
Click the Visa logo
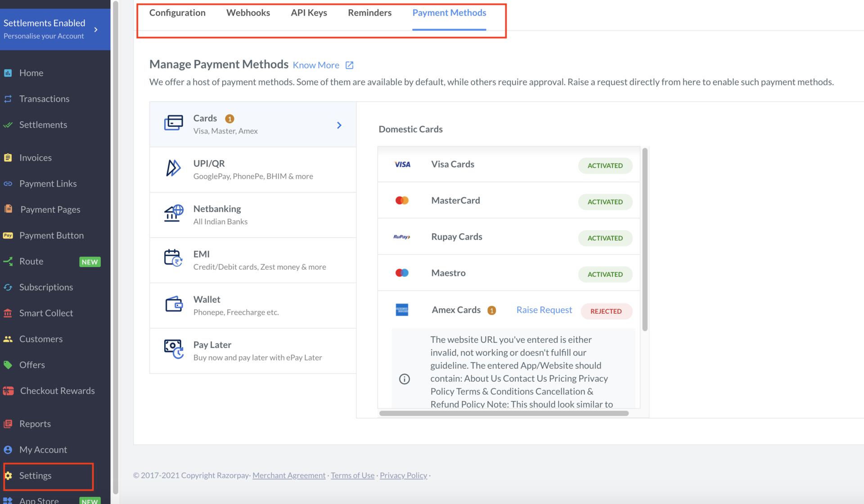[402, 165]
